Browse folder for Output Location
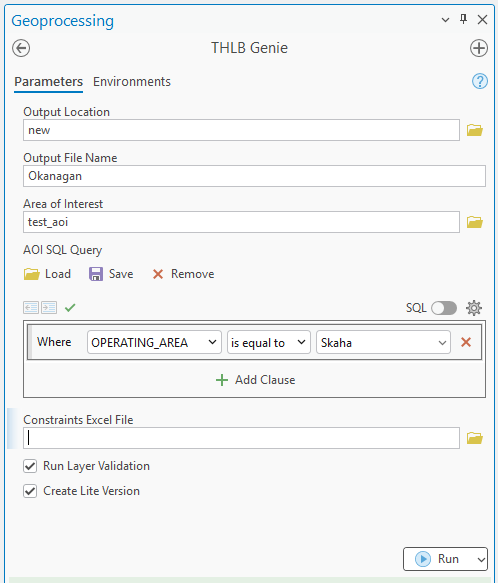The width and height of the screenshot is (498, 583). click(475, 130)
